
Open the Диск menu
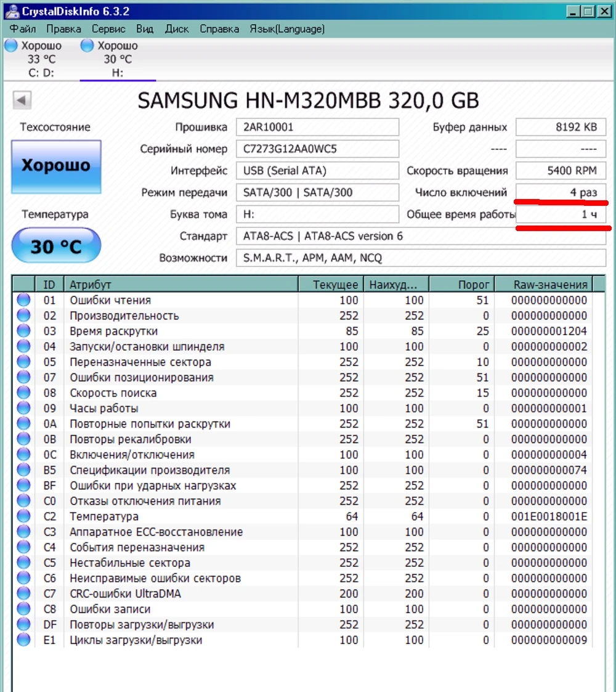177,29
